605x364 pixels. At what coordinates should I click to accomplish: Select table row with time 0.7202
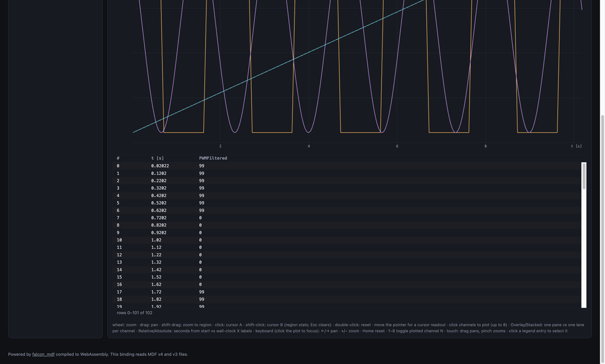pos(348,218)
